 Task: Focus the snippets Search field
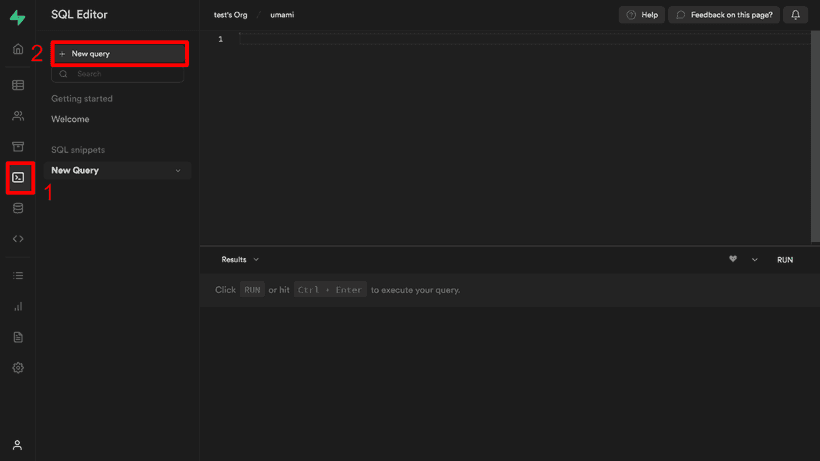[x=118, y=74]
